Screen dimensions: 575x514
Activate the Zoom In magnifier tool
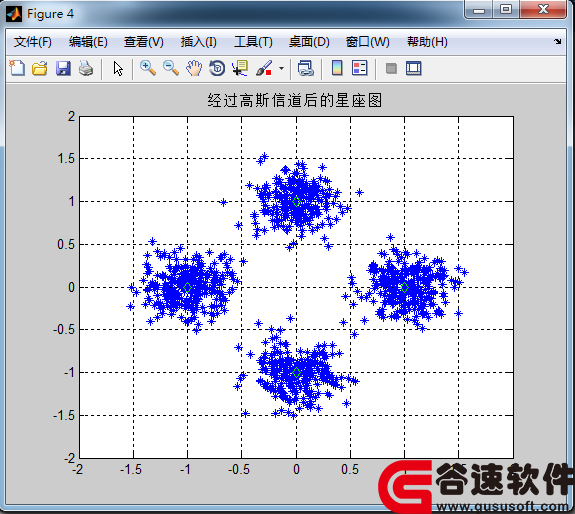[148, 68]
